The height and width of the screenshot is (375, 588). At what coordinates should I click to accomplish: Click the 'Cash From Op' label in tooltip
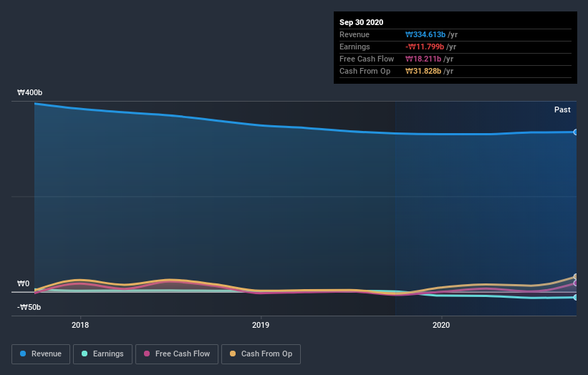click(365, 71)
